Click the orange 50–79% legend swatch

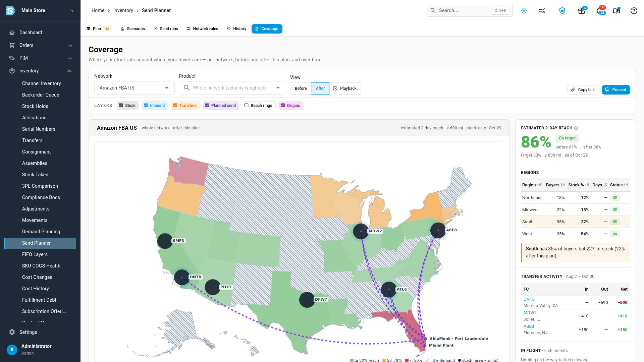point(384,360)
